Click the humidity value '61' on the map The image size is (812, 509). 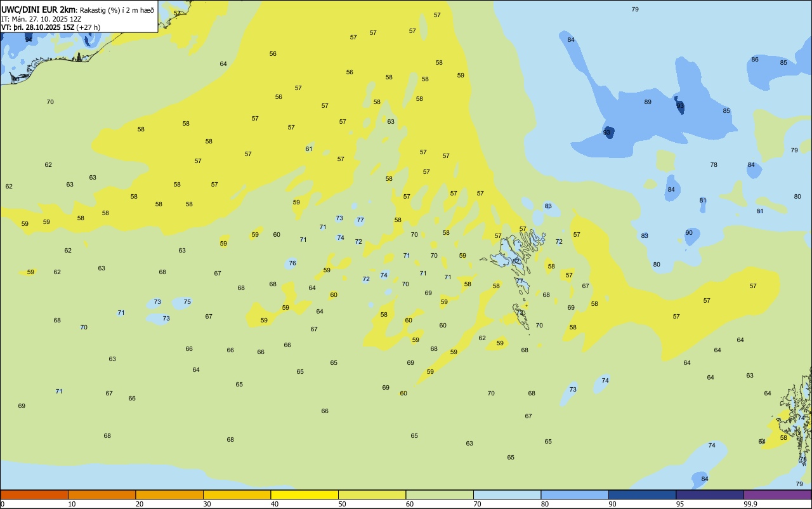coord(309,149)
